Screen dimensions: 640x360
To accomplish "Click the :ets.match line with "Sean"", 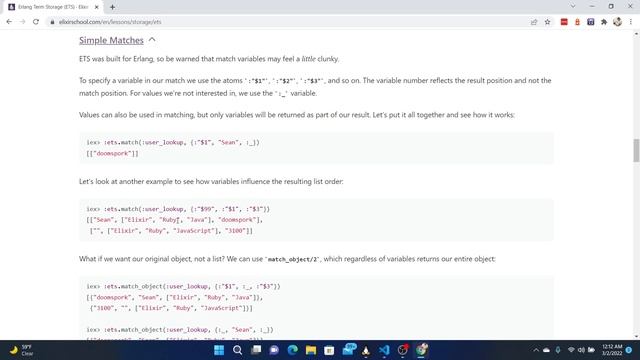I will click(173, 142).
